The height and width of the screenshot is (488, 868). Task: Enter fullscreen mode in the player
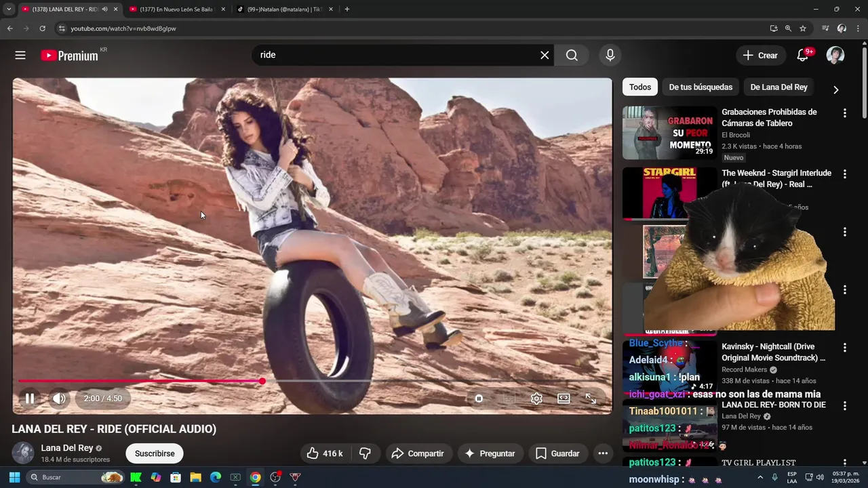click(x=591, y=399)
